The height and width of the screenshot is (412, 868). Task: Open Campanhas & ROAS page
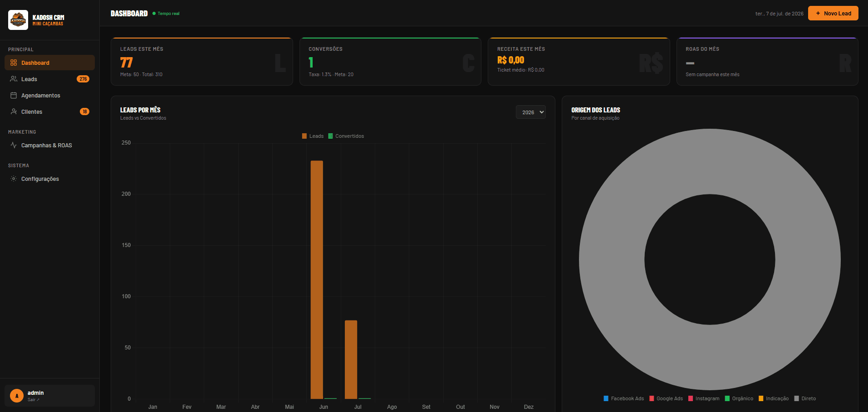(x=49, y=145)
